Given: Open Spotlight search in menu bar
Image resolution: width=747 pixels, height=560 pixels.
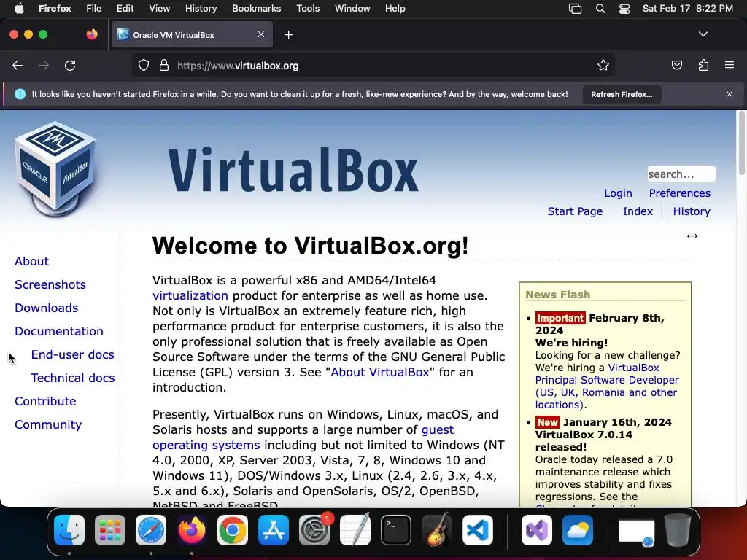Looking at the screenshot, I should pyautogui.click(x=600, y=9).
